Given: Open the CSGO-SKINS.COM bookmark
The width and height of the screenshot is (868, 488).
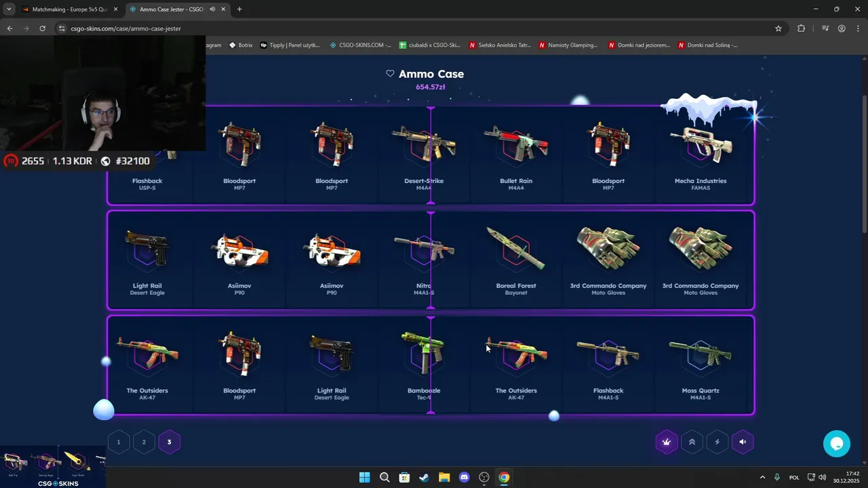Looking at the screenshot, I should 361,45.
